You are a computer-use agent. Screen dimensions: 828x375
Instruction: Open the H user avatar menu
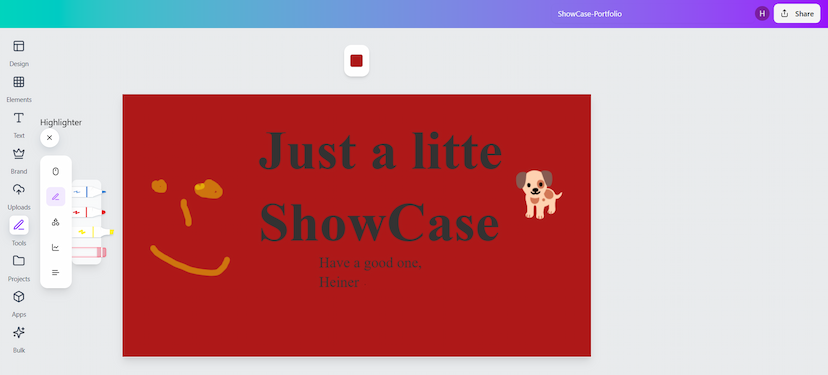[x=762, y=14]
